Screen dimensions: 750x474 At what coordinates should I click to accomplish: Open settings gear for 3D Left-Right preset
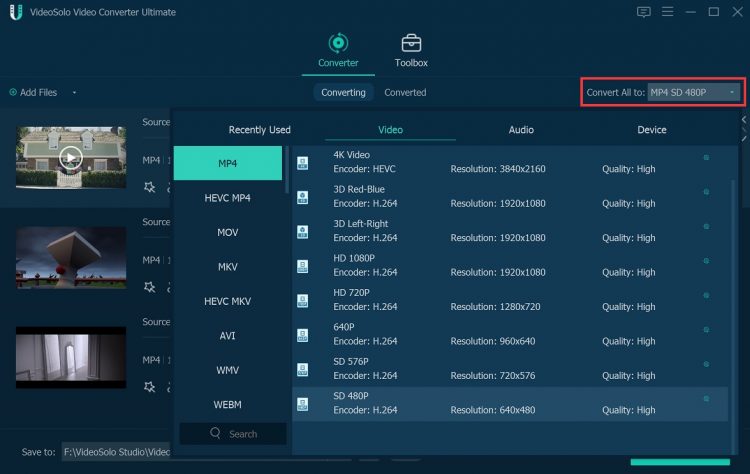click(706, 226)
